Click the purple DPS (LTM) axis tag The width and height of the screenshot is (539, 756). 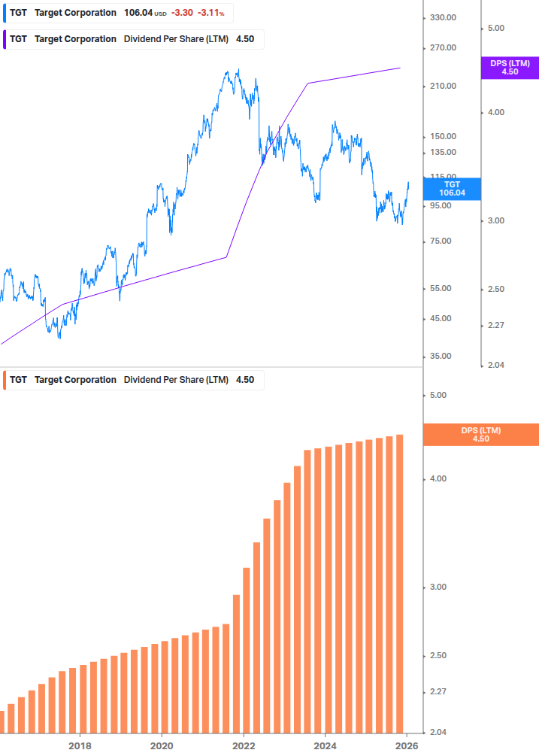(x=509, y=68)
